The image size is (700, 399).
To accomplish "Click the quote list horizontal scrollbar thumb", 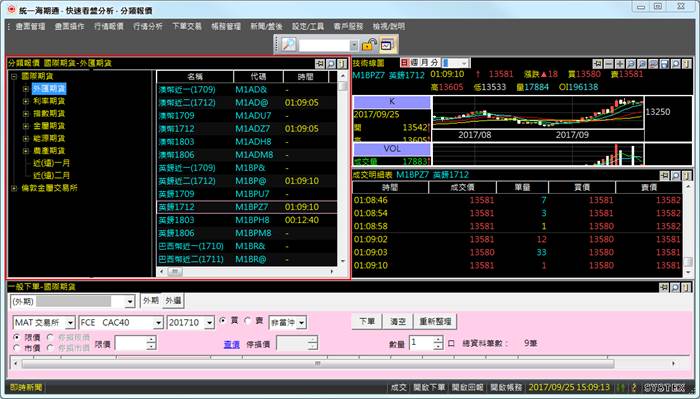I will point(175,271).
